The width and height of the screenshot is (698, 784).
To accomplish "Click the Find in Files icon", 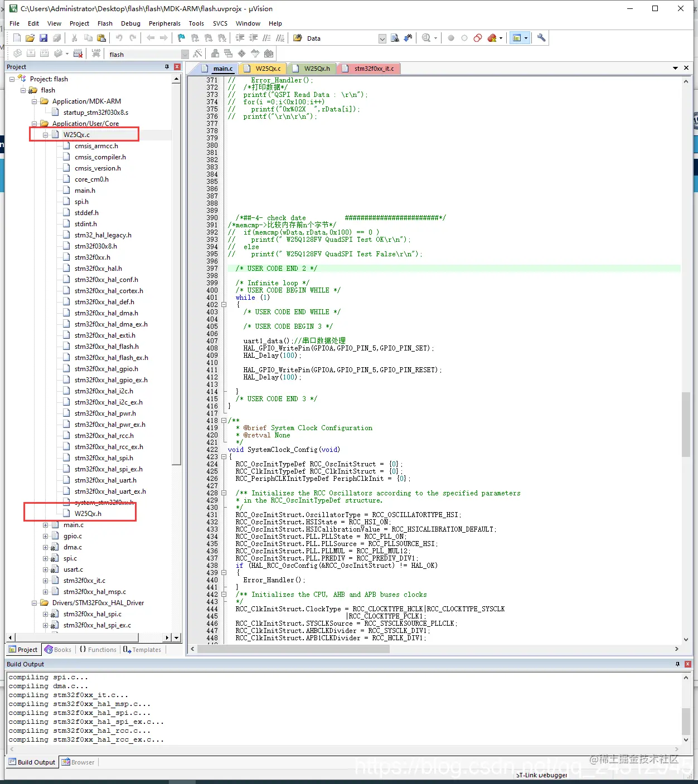I will (298, 38).
